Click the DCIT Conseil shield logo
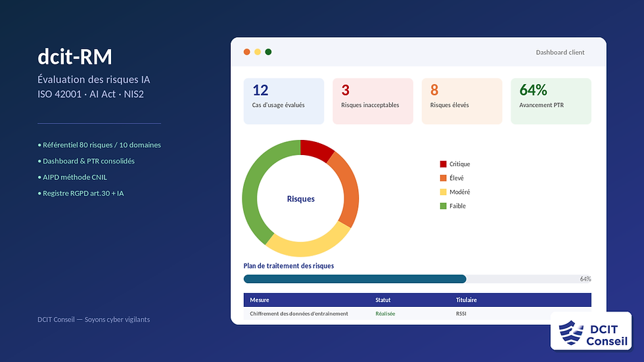This screenshot has height=362, width=644. click(571, 332)
